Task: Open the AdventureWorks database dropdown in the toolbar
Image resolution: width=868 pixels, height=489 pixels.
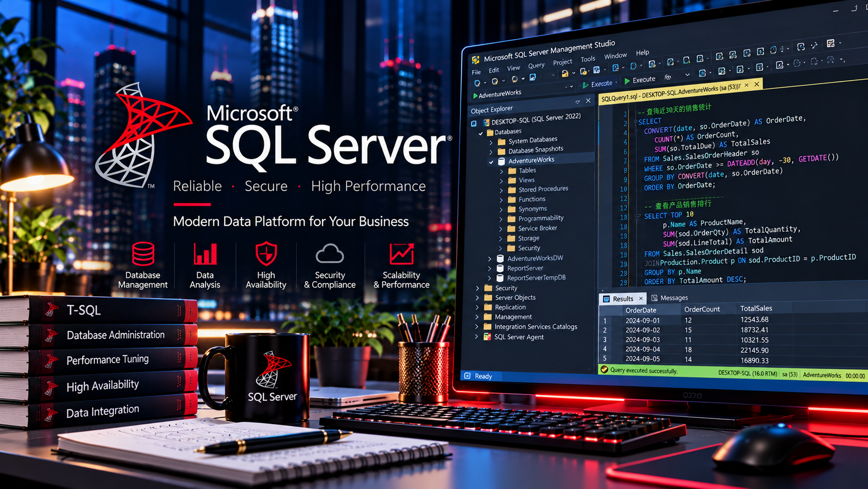Action: [572, 87]
